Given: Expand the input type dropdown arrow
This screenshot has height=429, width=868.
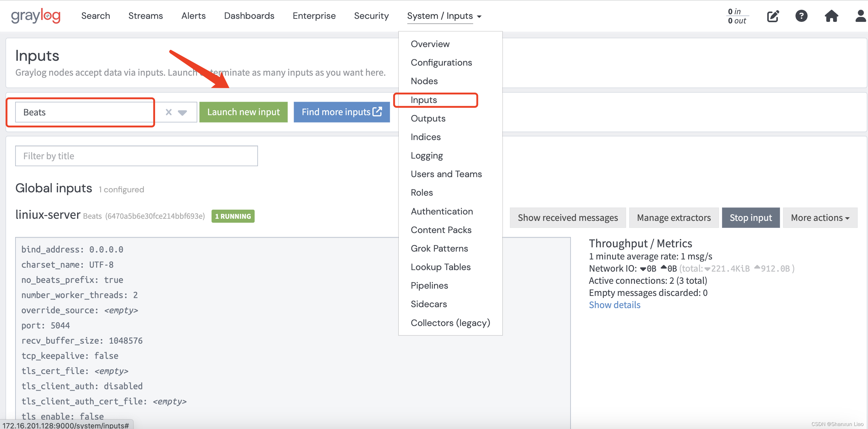Looking at the screenshot, I should tap(182, 112).
